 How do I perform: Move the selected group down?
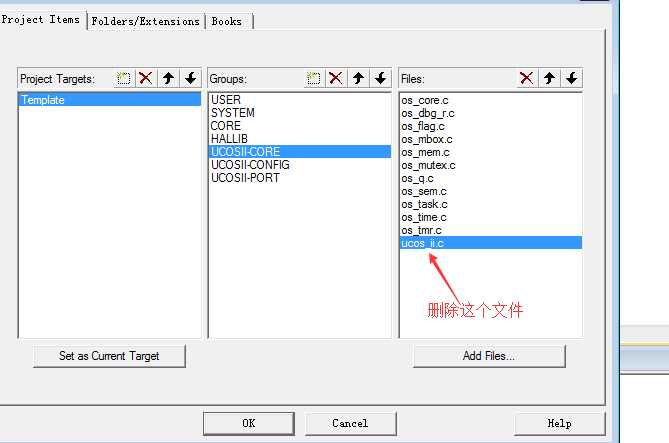[381, 79]
